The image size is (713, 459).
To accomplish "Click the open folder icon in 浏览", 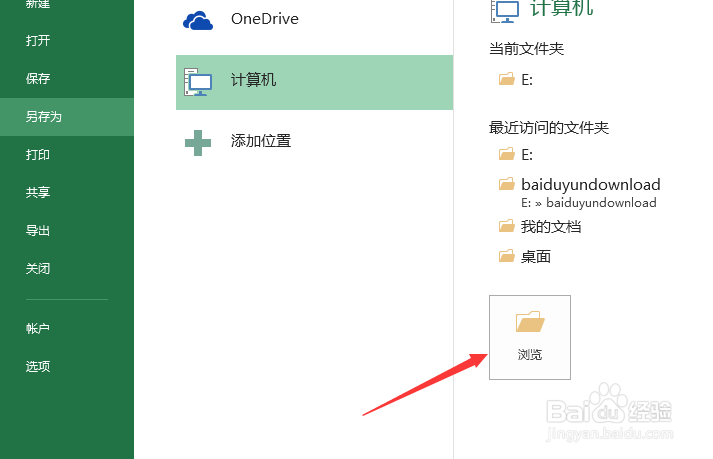I will [530, 322].
